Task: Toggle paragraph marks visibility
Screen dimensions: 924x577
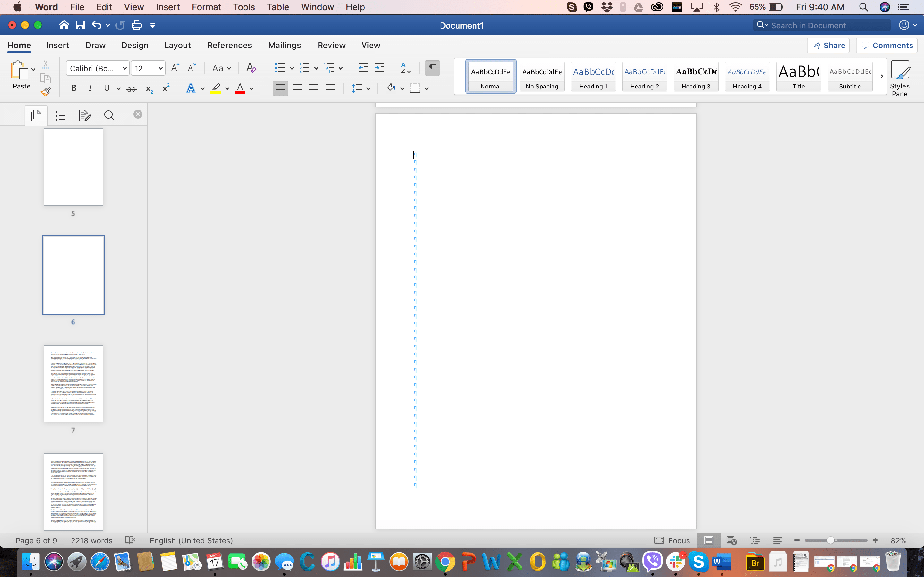Action: click(432, 68)
